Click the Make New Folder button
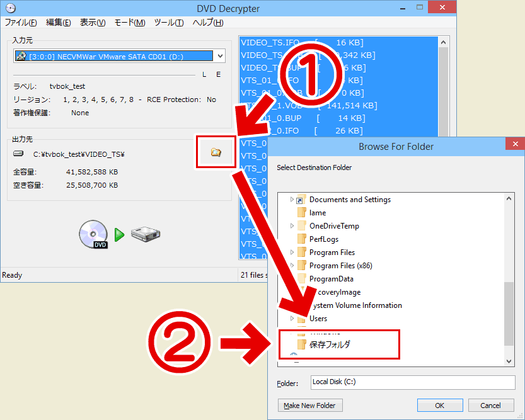Image resolution: width=525 pixels, height=420 pixels. point(310,406)
